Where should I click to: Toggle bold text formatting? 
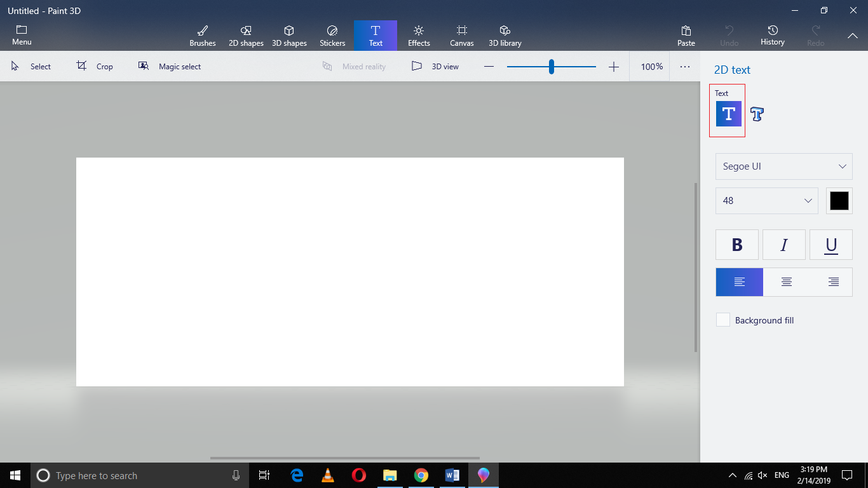(736, 245)
